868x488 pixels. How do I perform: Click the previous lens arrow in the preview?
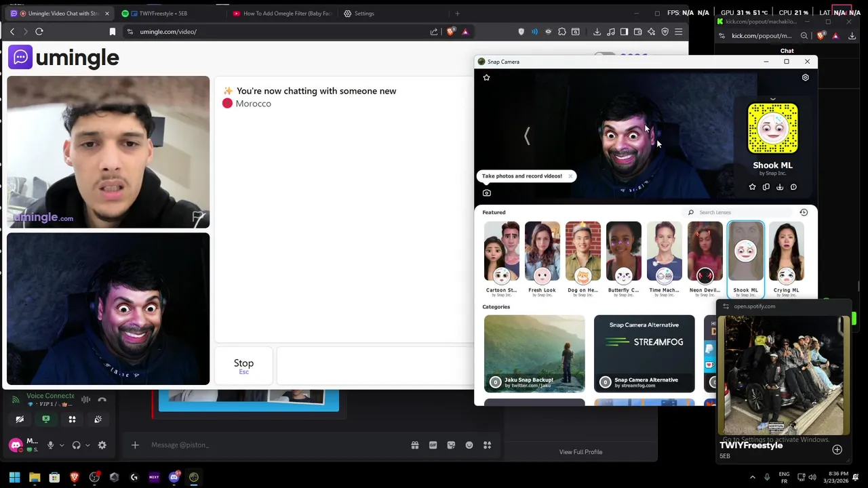[x=527, y=136]
